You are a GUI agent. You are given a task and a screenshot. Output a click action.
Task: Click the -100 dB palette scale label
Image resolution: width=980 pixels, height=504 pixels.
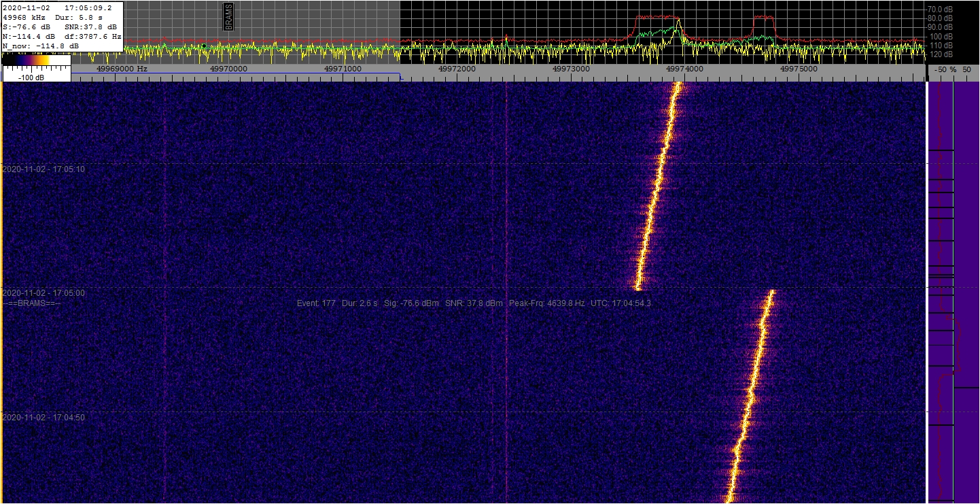point(31,77)
